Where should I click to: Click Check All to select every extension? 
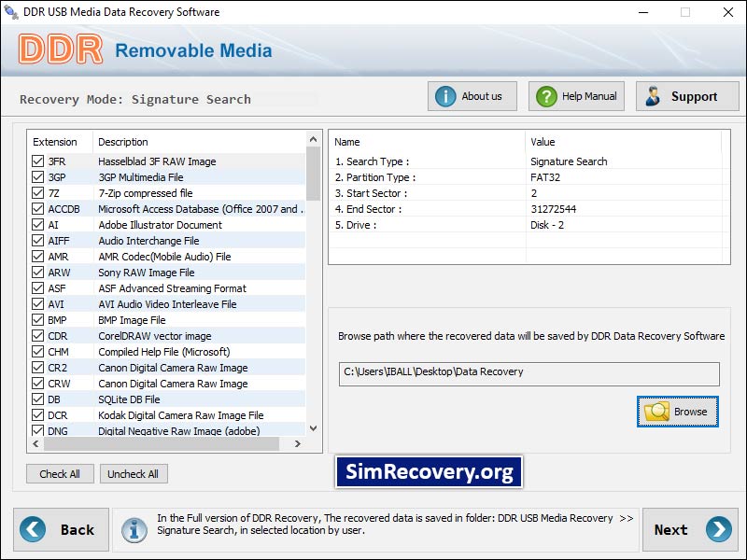pos(60,473)
